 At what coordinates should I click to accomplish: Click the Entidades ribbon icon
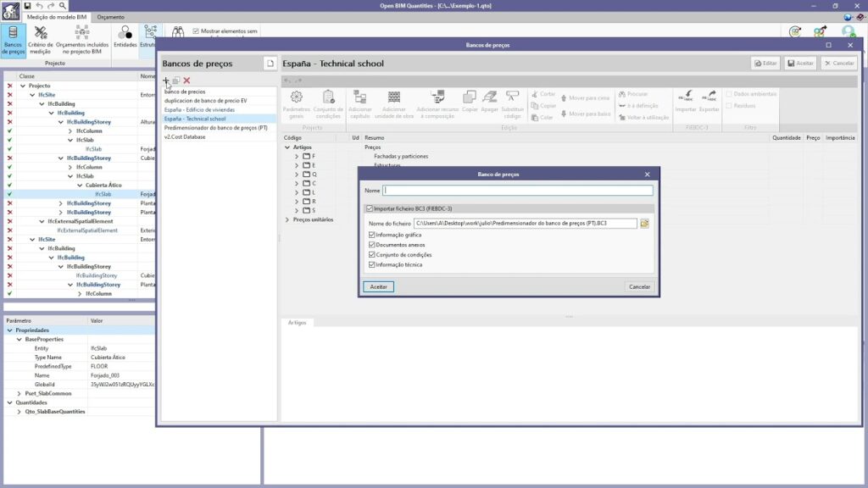tap(125, 38)
